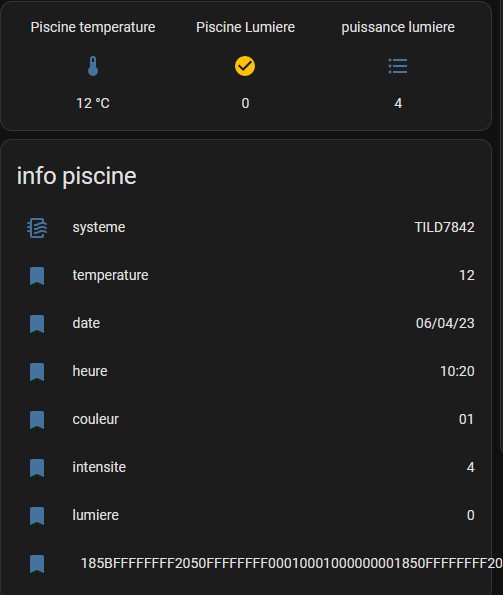Click the bookmark icon beside couleur

[37, 420]
